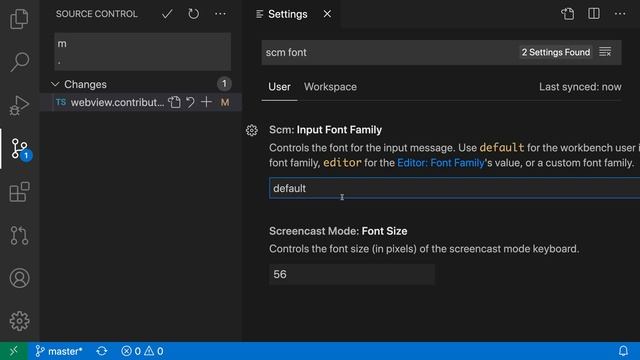The height and width of the screenshot is (360, 640).
Task: Stage changes with plus on webview.contribut
Action: click(207, 102)
